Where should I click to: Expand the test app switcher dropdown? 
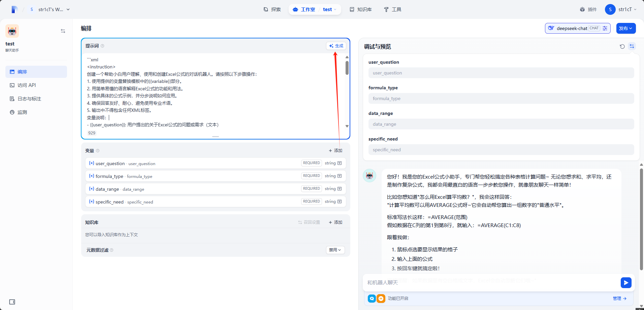pyautogui.click(x=330, y=9)
